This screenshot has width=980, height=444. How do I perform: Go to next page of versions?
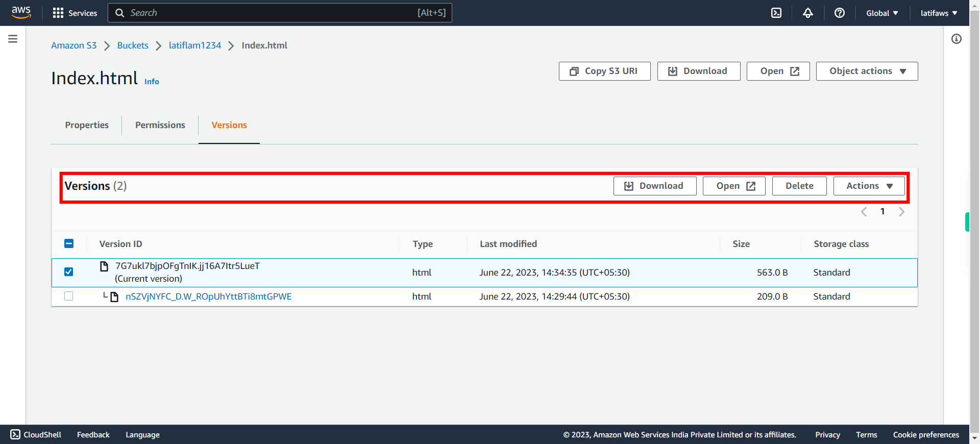click(x=901, y=212)
